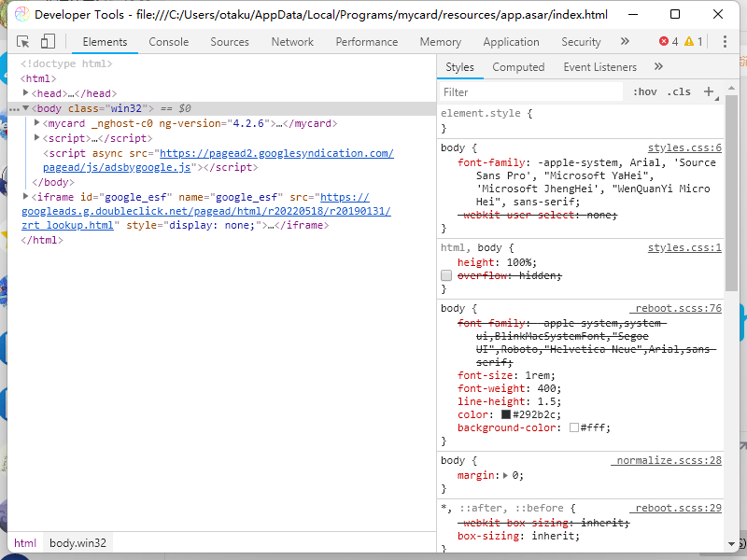The height and width of the screenshot is (560, 747).
Task: Collapse the body class win32 node
Action: (x=26, y=108)
